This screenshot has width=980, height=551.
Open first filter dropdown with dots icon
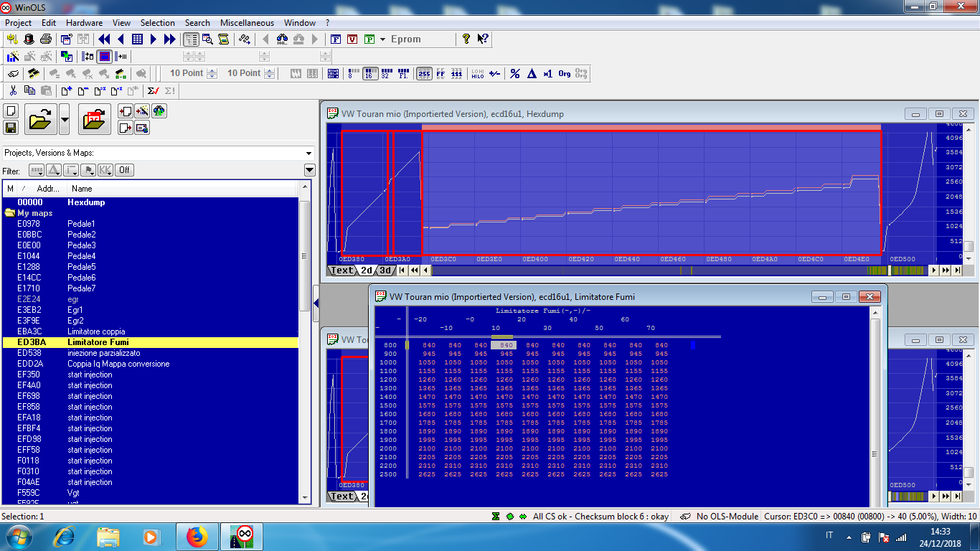tap(37, 170)
